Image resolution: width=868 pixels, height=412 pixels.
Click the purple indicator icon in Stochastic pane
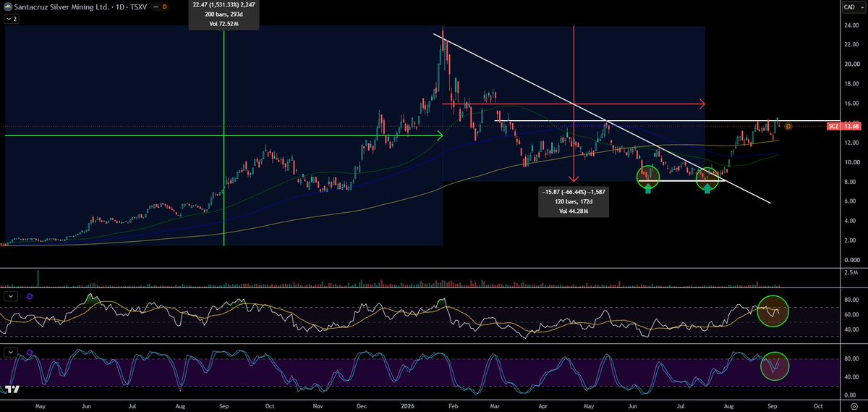pyautogui.click(x=29, y=352)
